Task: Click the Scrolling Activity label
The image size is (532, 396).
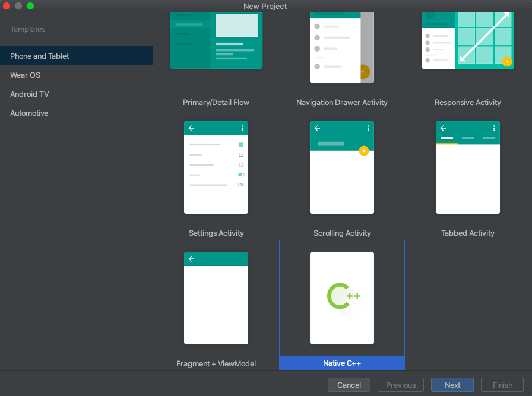Action: pos(342,233)
